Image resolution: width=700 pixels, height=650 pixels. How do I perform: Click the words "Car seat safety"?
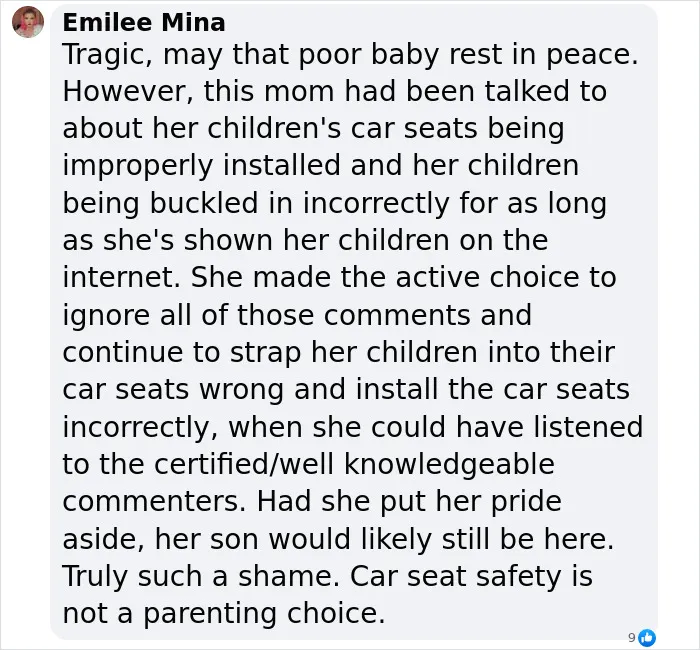coord(455,576)
